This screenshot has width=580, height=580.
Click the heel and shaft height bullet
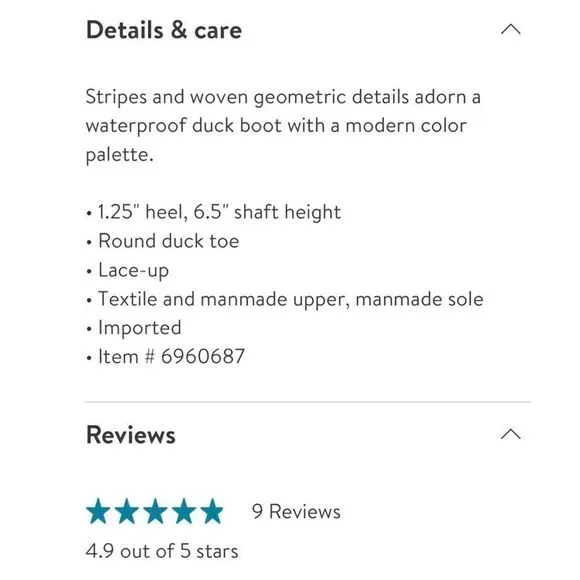[x=213, y=212]
